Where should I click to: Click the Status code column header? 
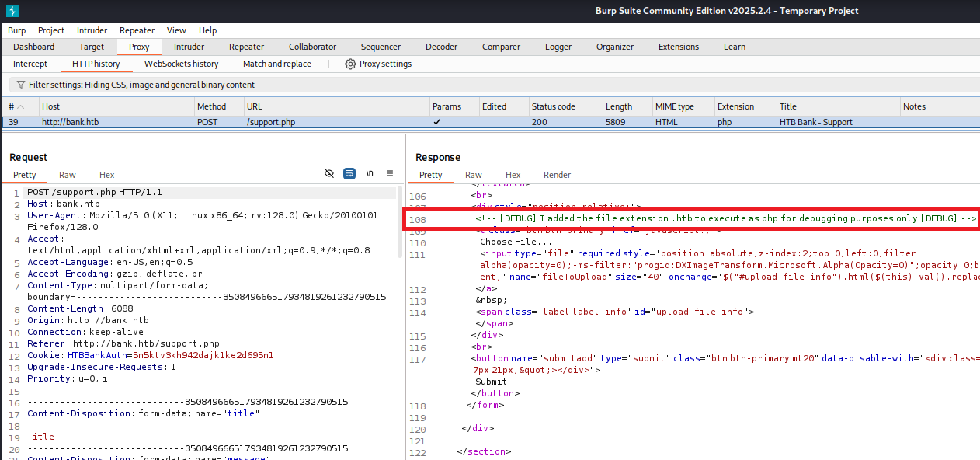coord(553,106)
